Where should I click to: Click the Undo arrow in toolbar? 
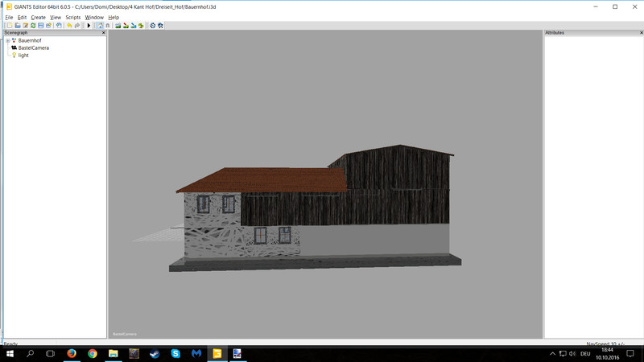click(x=69, y=25)
